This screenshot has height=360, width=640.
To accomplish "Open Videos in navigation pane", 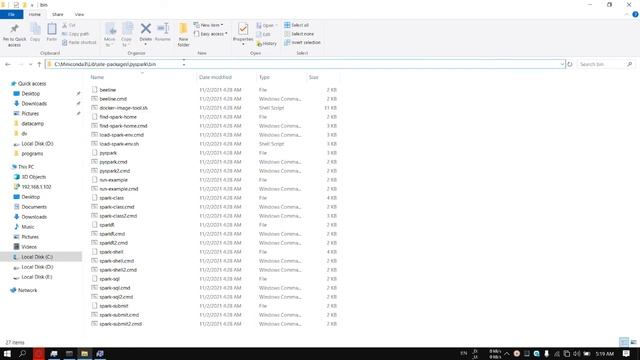I will click(x=29, y=247).
